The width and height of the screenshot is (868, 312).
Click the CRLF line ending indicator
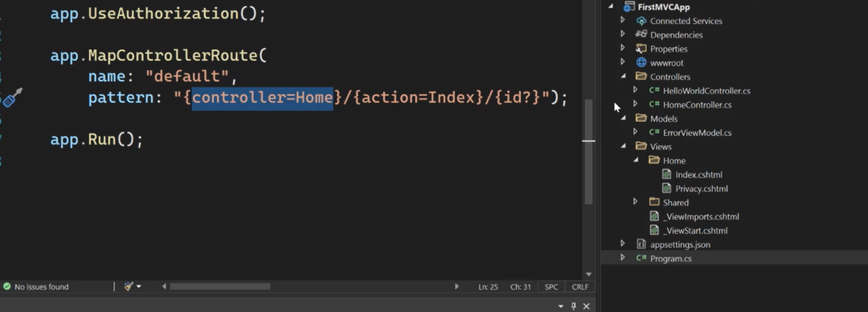(580, 286)
